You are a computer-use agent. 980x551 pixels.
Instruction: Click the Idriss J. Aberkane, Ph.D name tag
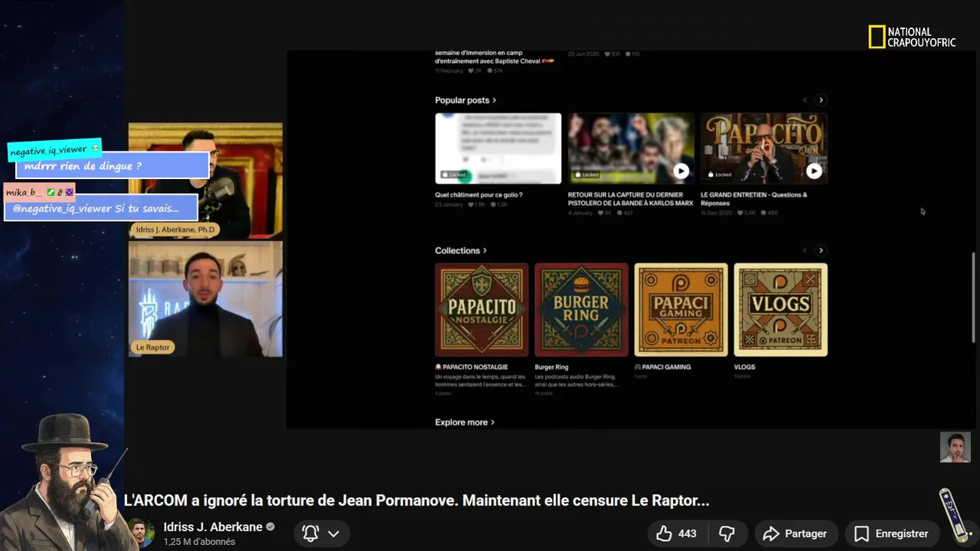click(175, 230)
